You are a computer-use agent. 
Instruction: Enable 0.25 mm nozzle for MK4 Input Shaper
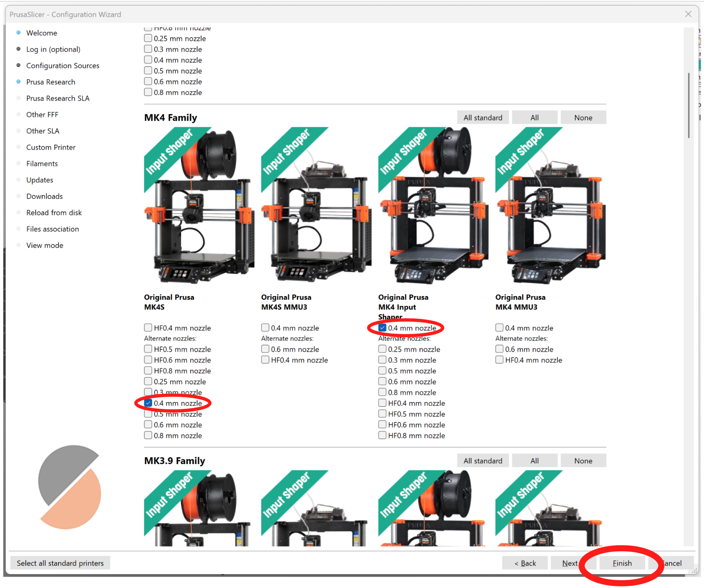[x=383, y=349]
